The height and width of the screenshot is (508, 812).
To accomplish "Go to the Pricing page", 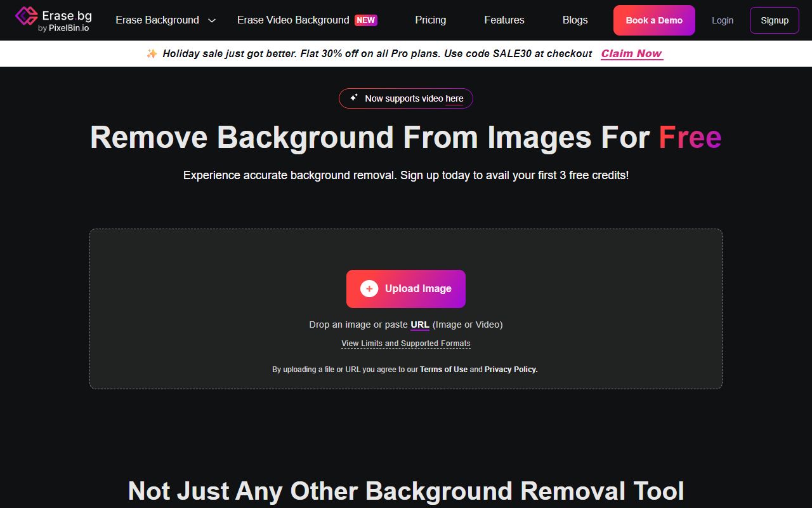I will [x=430, y=20].
